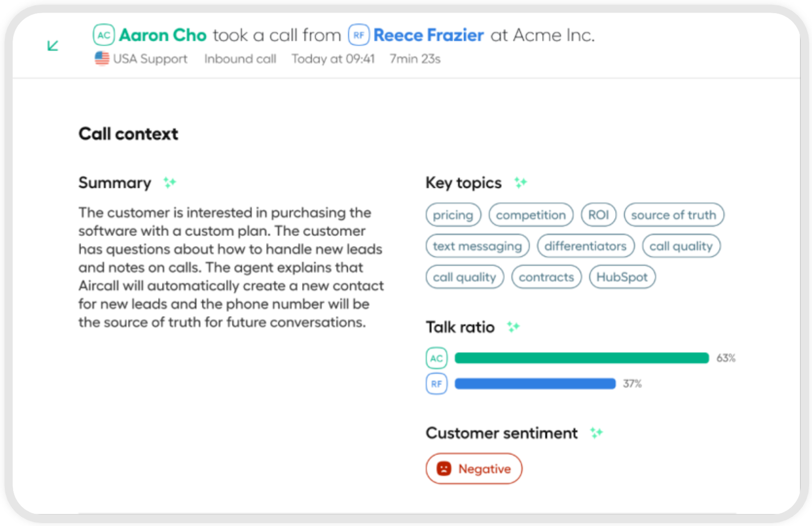Select the competition topic tag
This screenshot has width=812, height=526.
point(530,215)
